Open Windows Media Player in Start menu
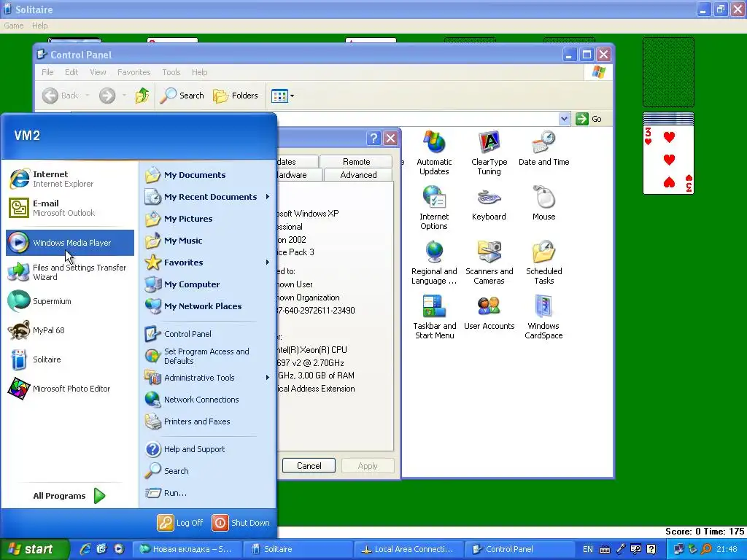Viewport: 747px width, 560px height. 70,243
